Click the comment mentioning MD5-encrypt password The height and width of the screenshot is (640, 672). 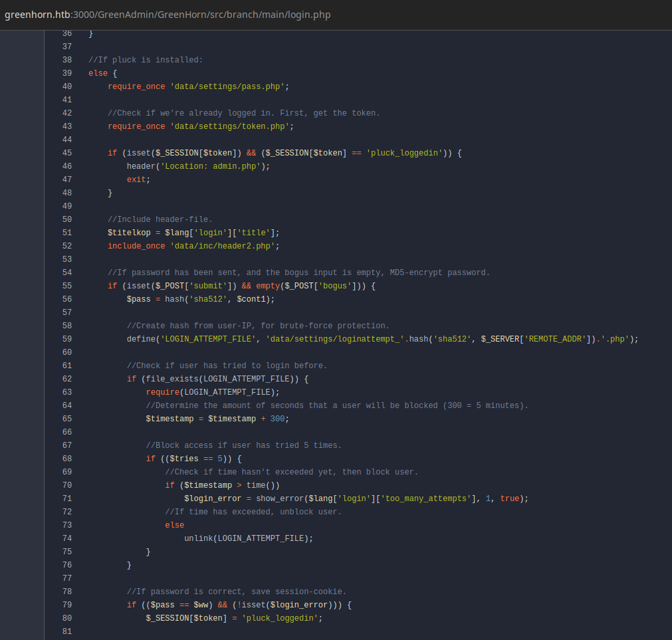(298, 272)
